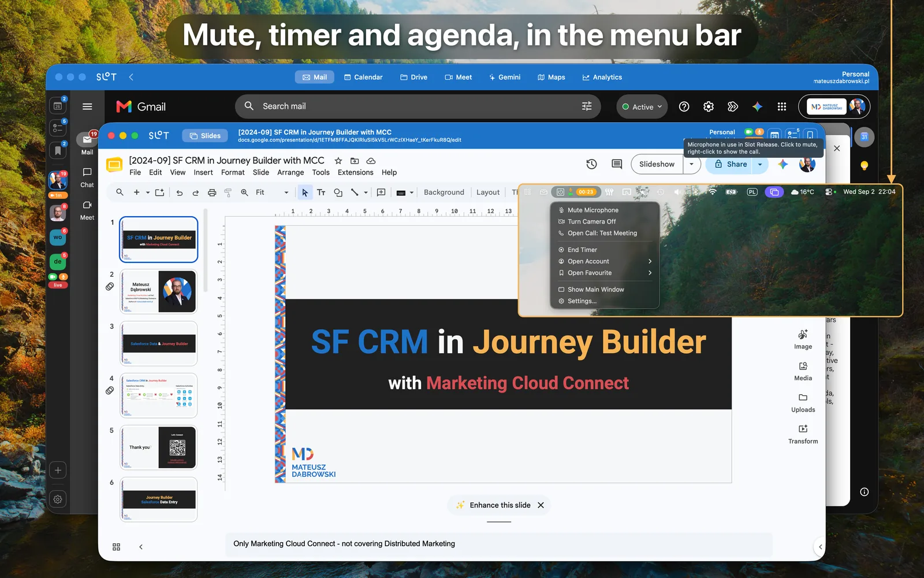Choose Turn Camera Off in the menu
Viewport: 924px width, 578px height.
coord(605,222)
